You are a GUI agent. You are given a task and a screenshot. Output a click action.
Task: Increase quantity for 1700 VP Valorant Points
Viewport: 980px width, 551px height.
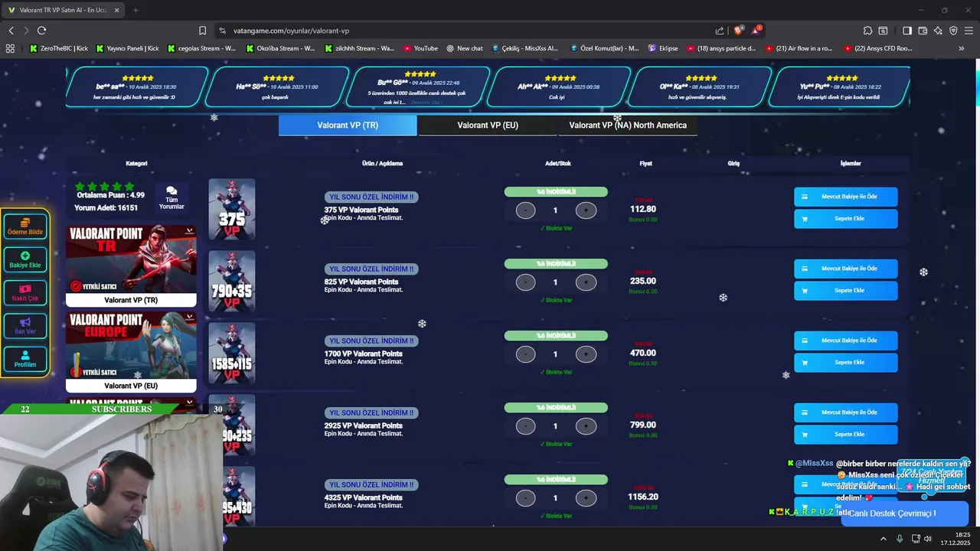[586, 354]
